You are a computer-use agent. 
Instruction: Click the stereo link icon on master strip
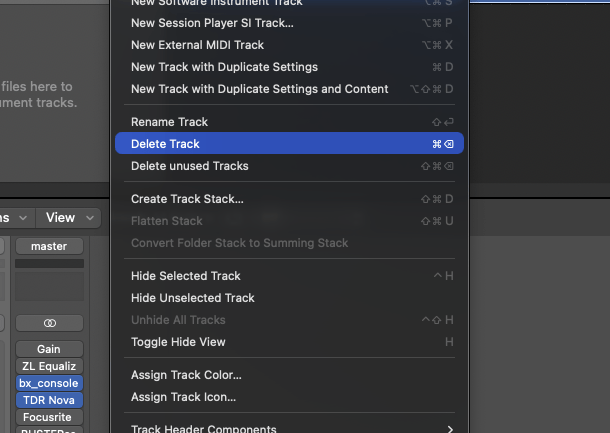click(49, 323)
